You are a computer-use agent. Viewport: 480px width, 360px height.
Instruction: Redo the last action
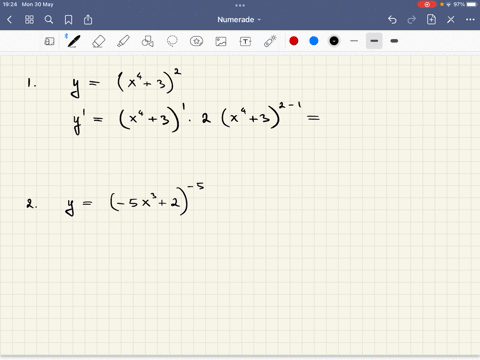click(x=412, y=20)
